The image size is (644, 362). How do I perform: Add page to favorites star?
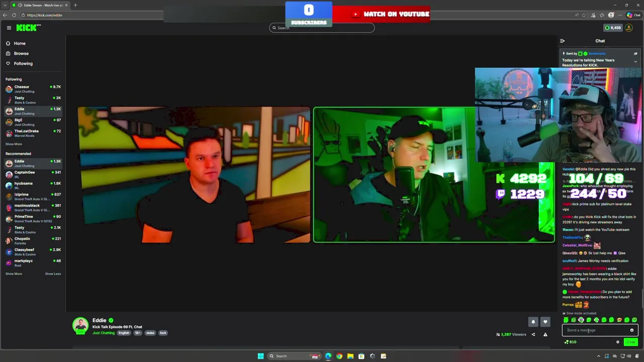tap(584, 15)
